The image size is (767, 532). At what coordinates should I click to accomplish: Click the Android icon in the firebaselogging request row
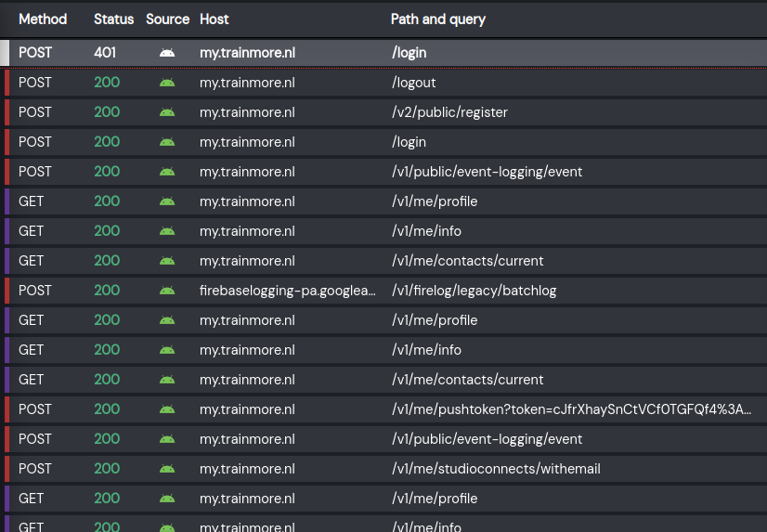point(167,291)
